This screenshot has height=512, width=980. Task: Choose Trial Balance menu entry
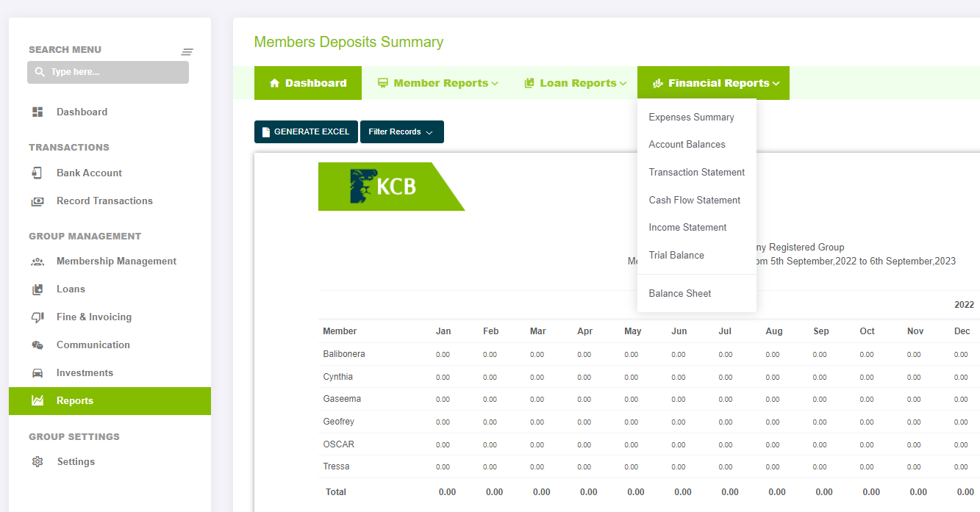pos(676,255)
